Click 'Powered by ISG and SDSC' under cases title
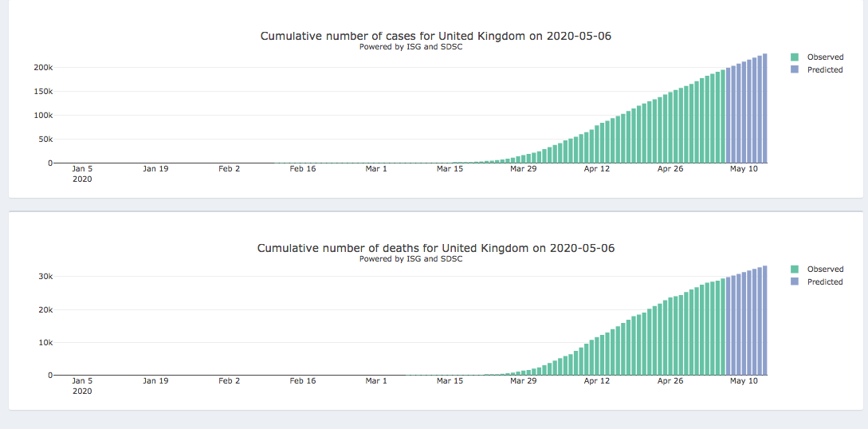Screen dimensions: 868x429 (x=410, y=46)
